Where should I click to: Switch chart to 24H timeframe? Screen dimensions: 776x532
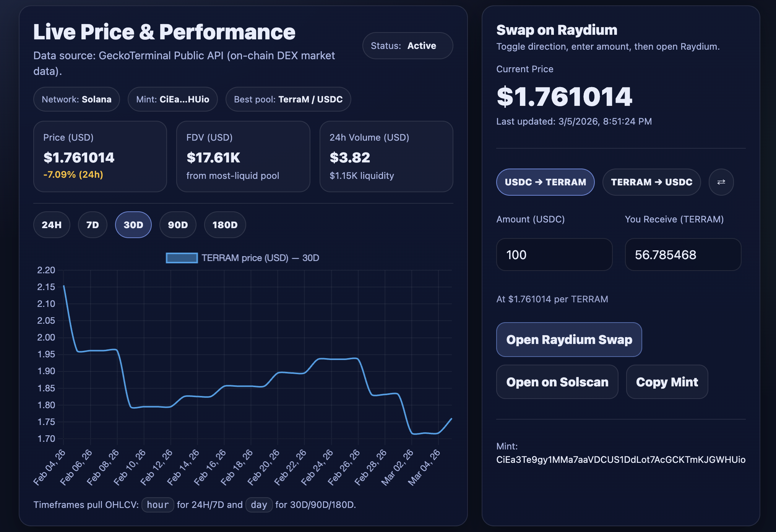pos(52,225)
